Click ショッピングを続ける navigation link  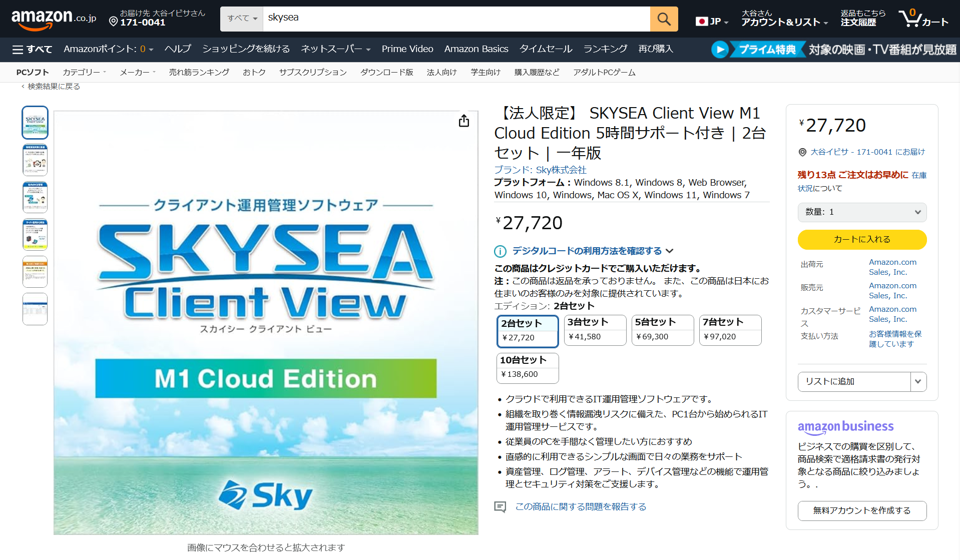pos(246,49)
